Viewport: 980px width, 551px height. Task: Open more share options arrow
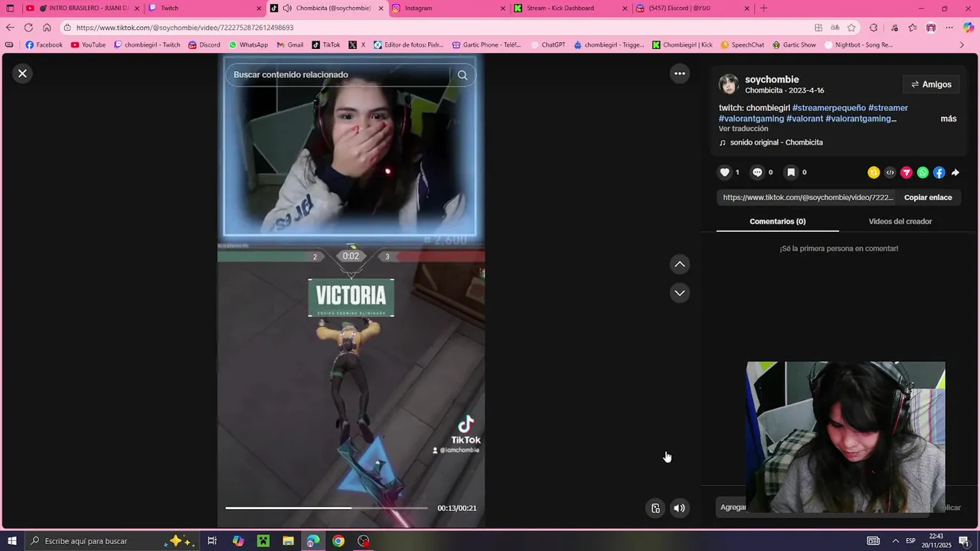955,172
